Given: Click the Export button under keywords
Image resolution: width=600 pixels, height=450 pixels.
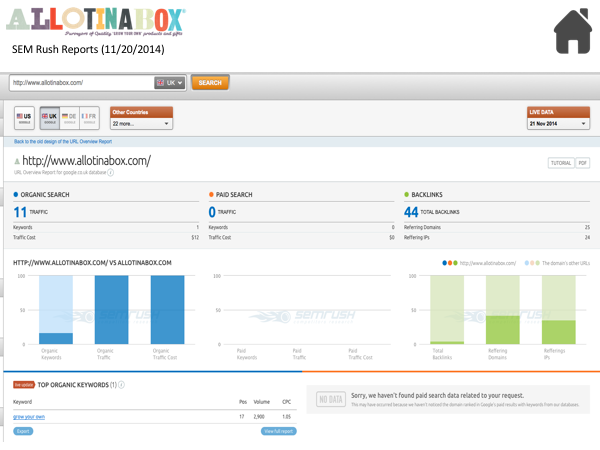Looking at the screenshot, I should [x=23, y=431].
